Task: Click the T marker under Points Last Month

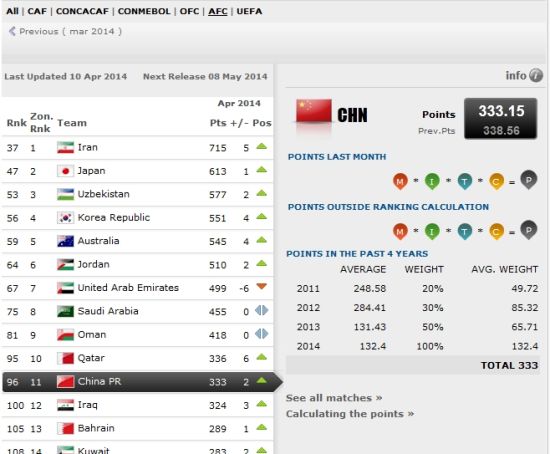Action: [465, 181]
